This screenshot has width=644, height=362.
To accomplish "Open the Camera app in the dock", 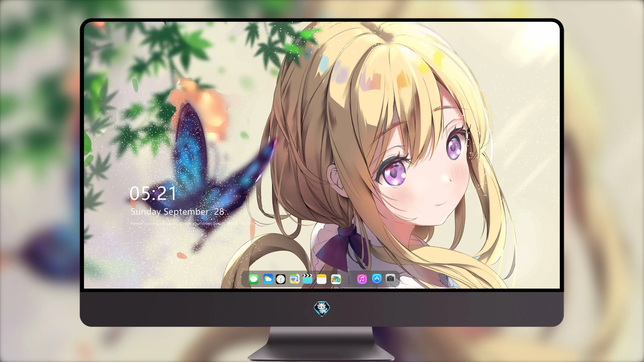I will point(390,278).
